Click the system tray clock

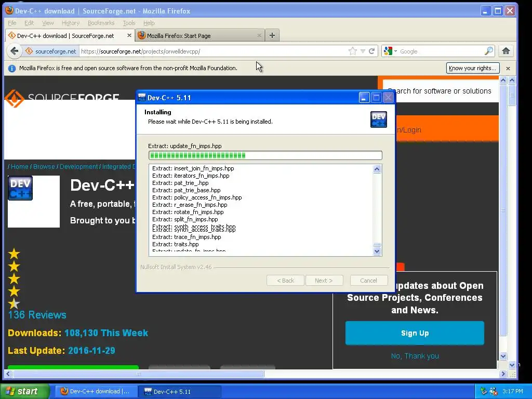513,391
